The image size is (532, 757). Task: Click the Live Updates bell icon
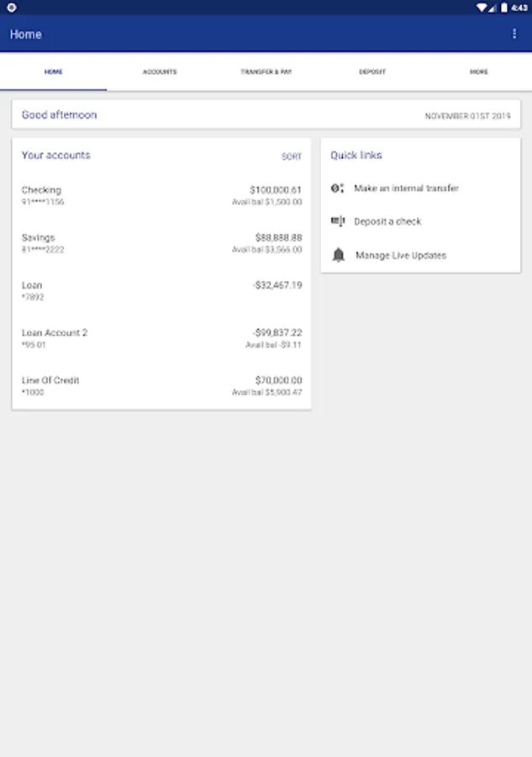pos(338,255)
